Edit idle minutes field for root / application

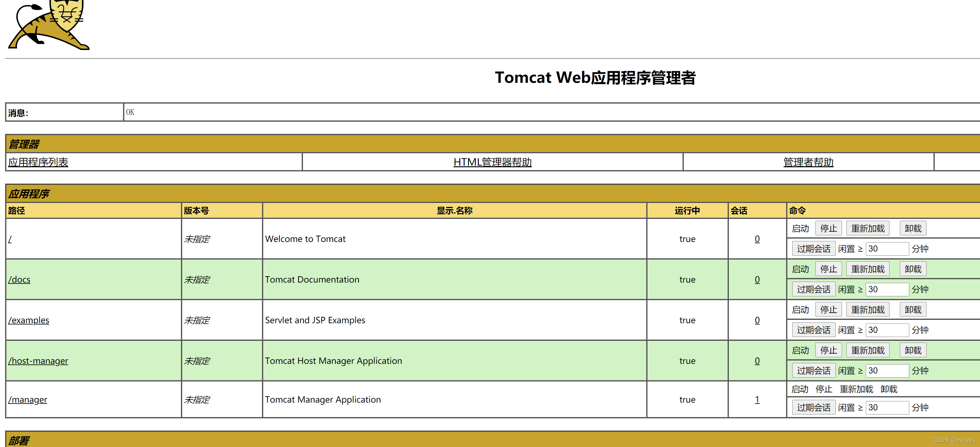(x=887, y=249)
